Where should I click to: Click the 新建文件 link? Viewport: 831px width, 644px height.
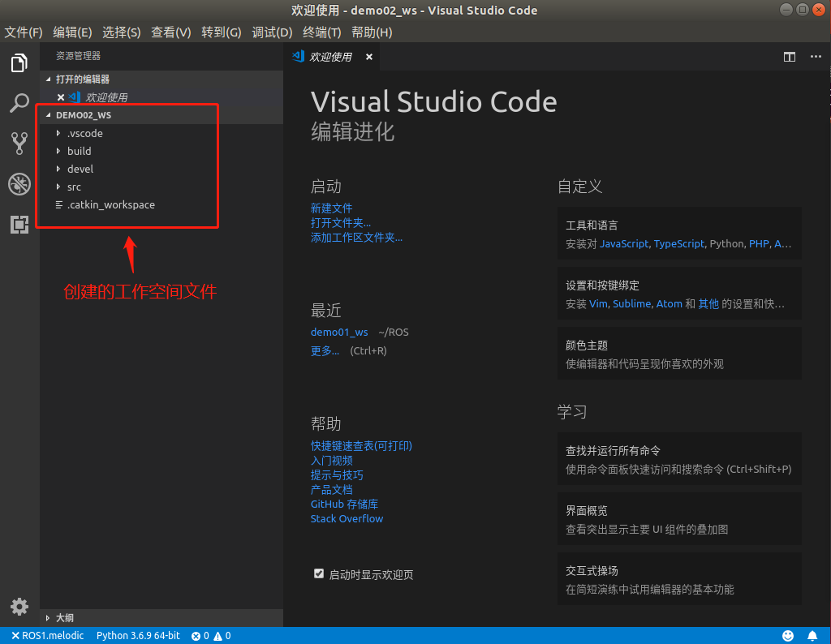(331, 208)
